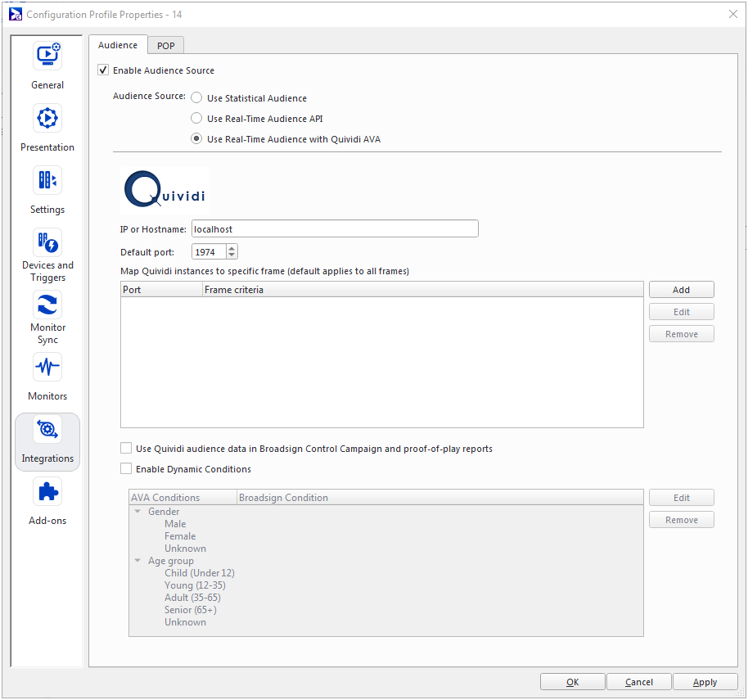Screen dimensions: 748x700
Task: Click Add to map a Quividi port
Action: [681, 290]
